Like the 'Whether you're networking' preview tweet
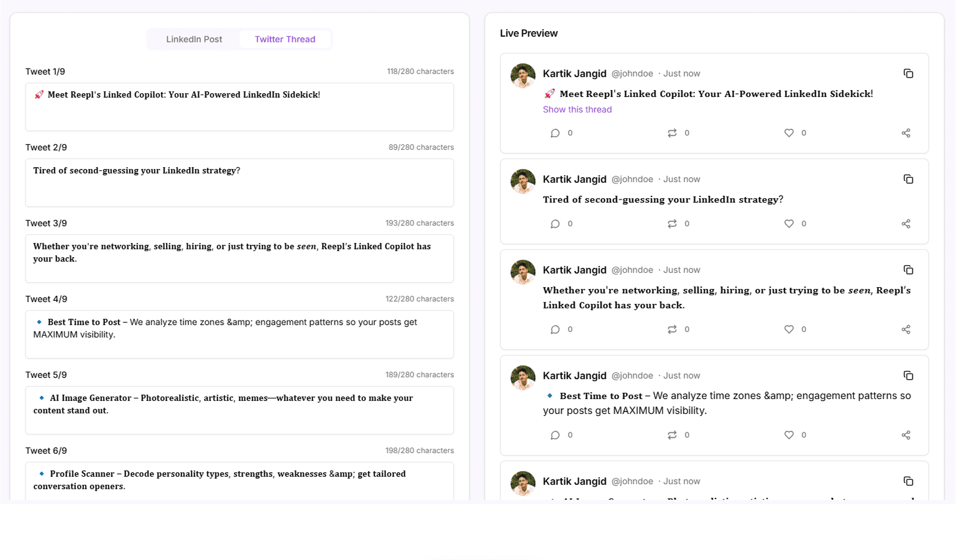 789,329
